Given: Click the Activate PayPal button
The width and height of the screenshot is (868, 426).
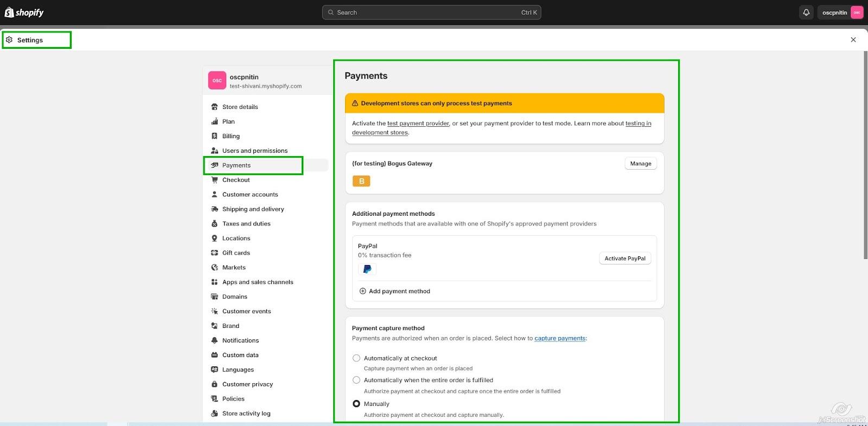Looking at the screenshot, I should coord(624,259).
